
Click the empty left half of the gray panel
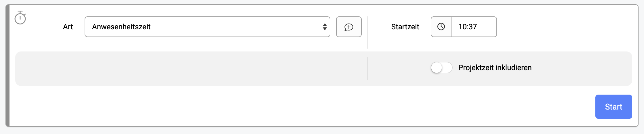[191, 69]
